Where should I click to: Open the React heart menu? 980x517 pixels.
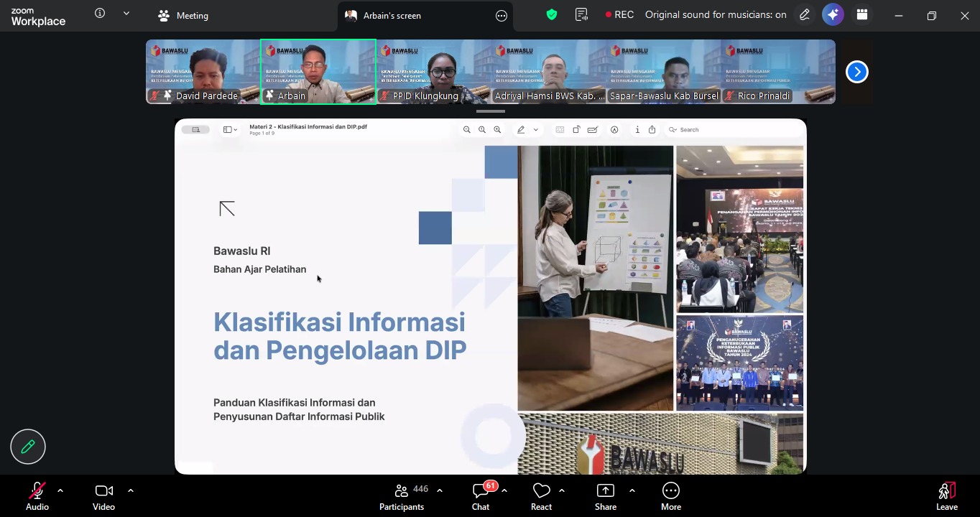(541, 496)
